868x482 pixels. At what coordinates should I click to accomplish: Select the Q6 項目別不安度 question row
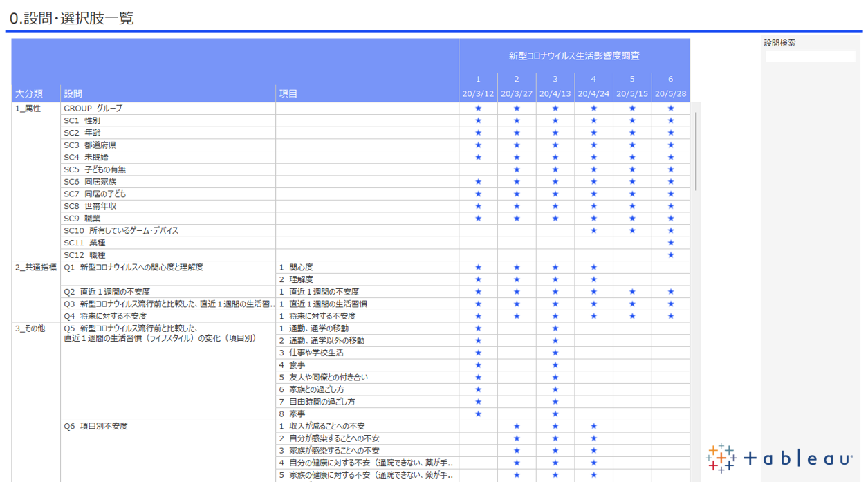tap(96, 427)
